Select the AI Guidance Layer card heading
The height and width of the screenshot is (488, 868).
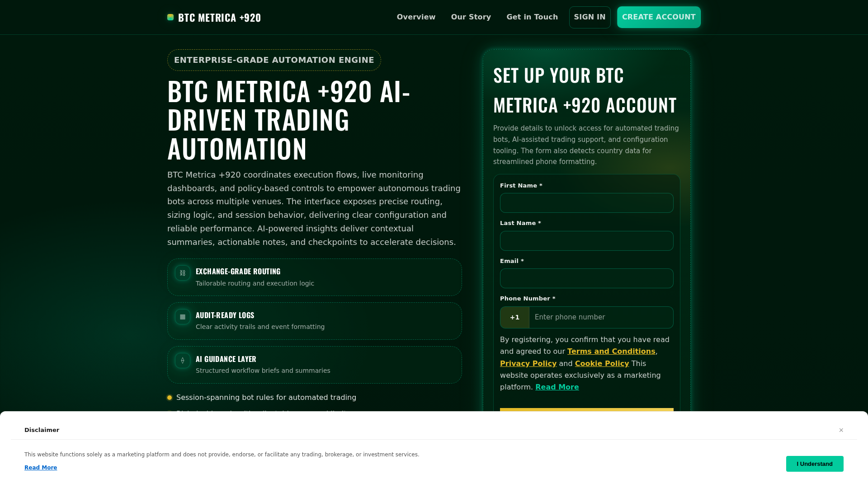pos(226,359)
